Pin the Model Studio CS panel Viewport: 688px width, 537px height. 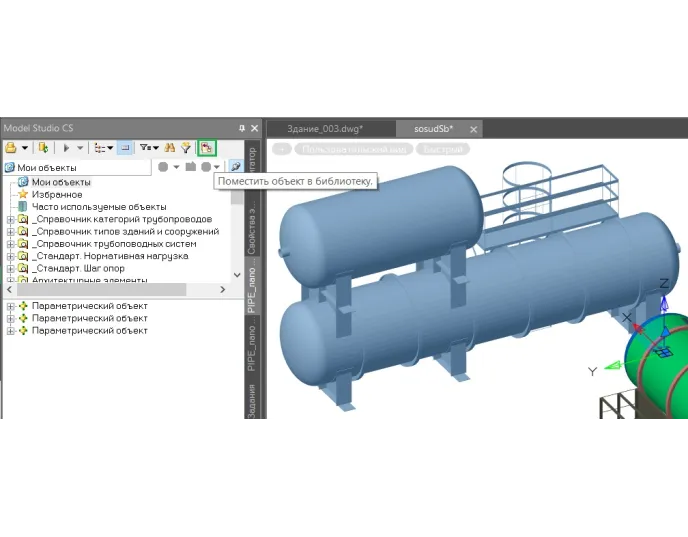pyautogui.click(x=241, y=128)
